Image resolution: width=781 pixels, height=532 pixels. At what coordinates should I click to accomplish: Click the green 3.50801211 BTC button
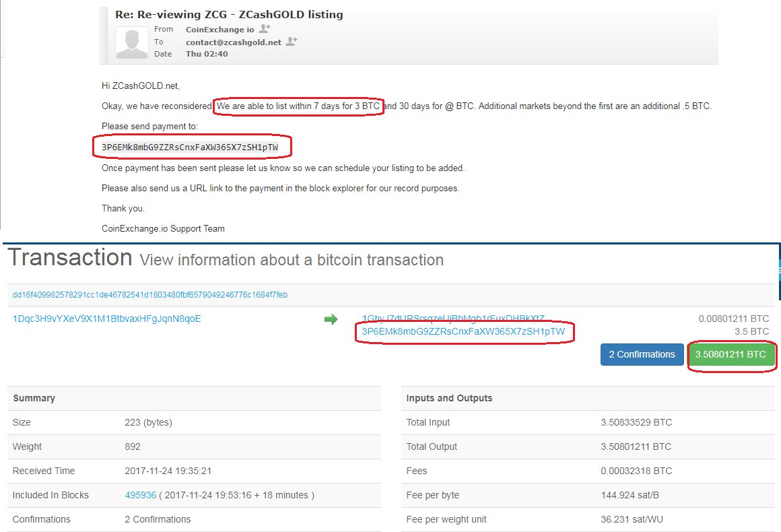(731, 354)
